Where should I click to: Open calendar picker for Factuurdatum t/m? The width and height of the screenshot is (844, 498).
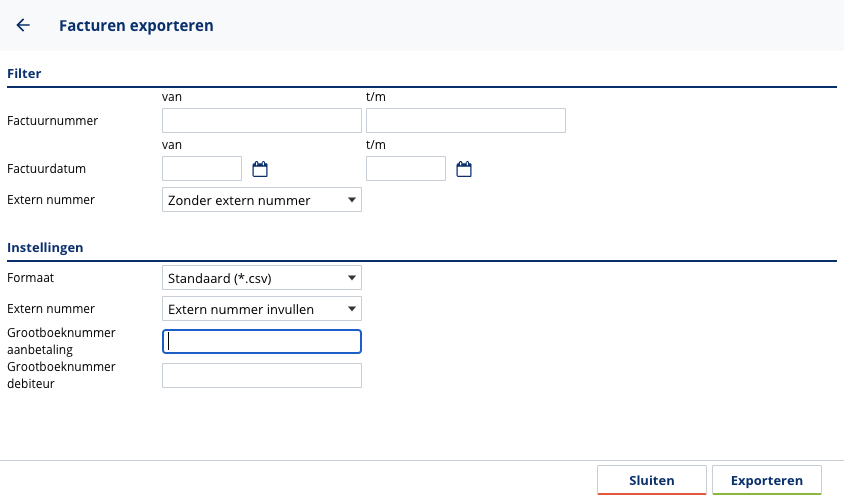464,169
